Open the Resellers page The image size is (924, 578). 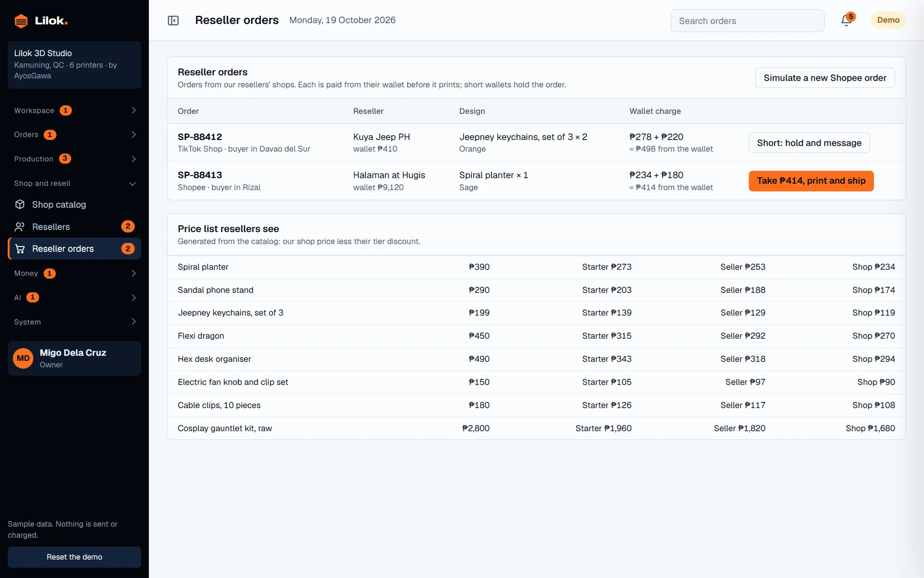[74, 227]
